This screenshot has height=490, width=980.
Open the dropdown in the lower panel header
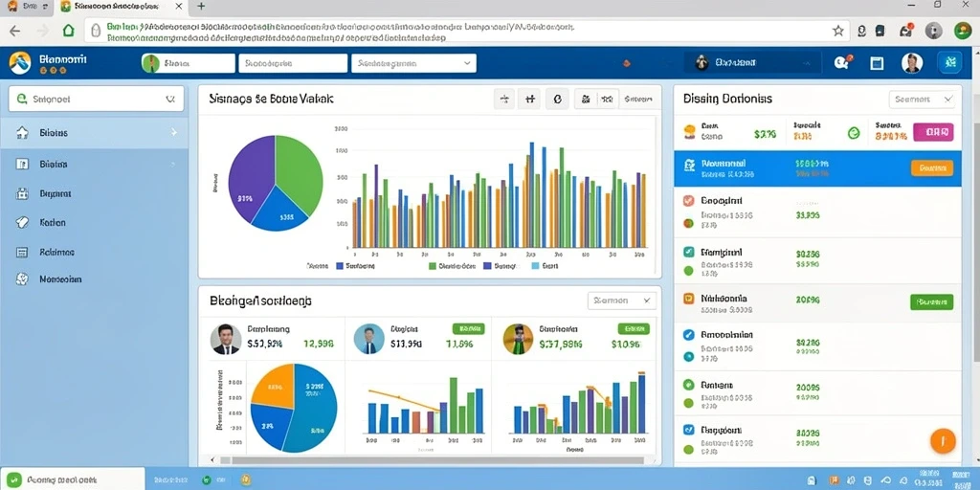[x=622, y=301]
